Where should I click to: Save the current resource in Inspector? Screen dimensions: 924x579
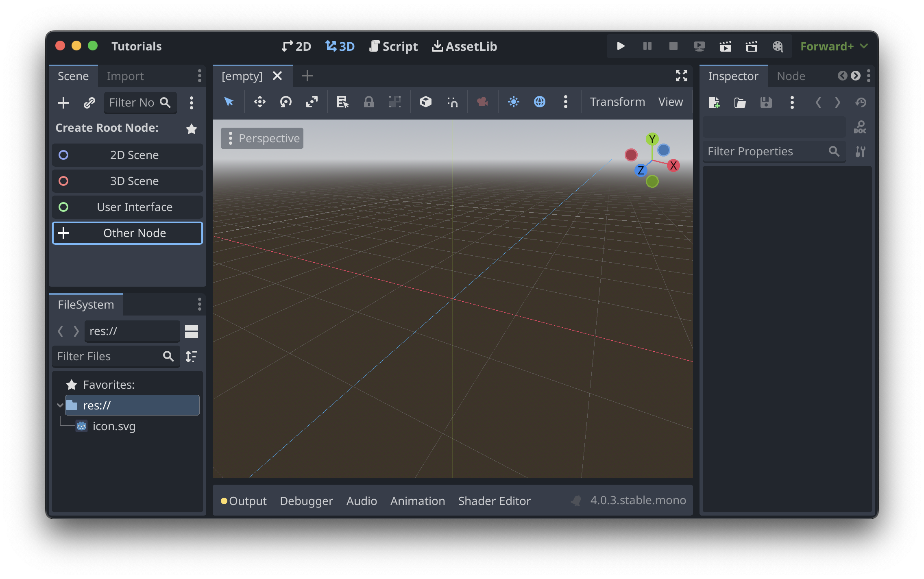coord(766,102)
